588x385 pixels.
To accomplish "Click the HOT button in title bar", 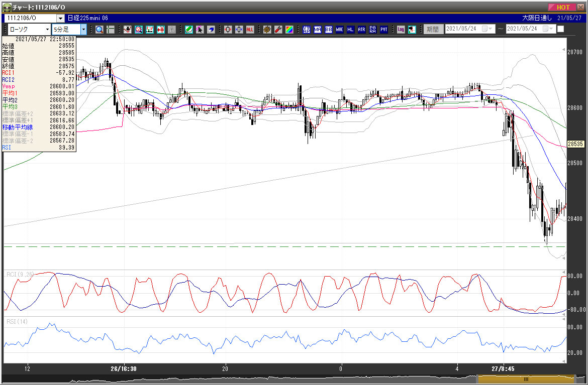I will [562, 7].
